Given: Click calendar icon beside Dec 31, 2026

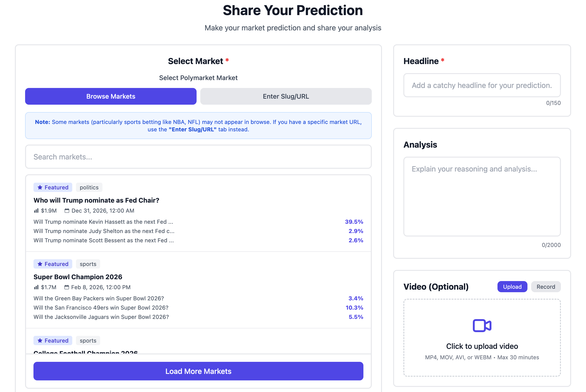Looking at the screenshot, I should [x=67, y=211].
